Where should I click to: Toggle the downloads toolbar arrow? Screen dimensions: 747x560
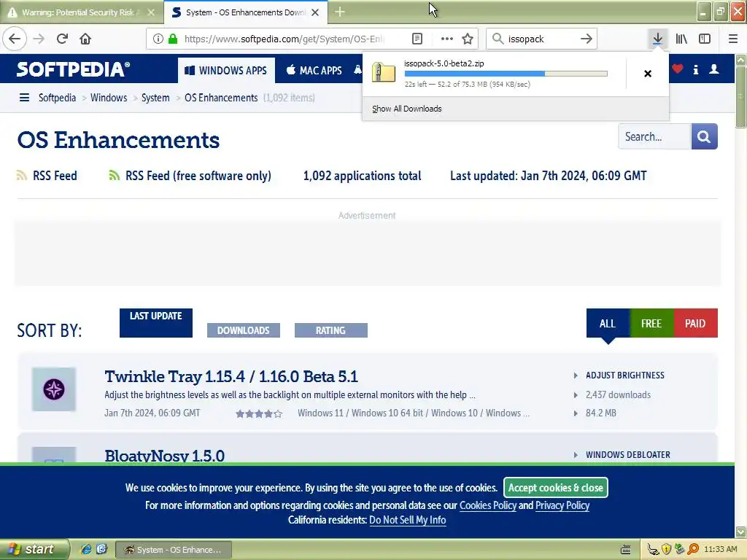click(x=657, y=39)
